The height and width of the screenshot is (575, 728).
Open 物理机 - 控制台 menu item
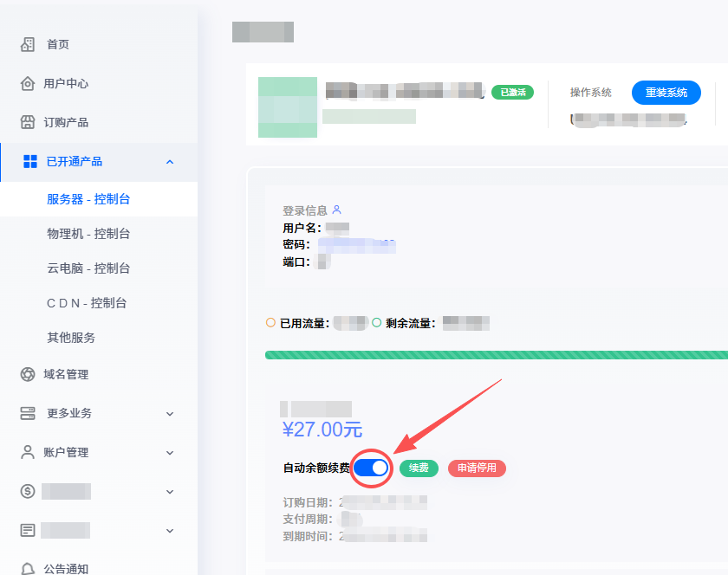[88, 234]
